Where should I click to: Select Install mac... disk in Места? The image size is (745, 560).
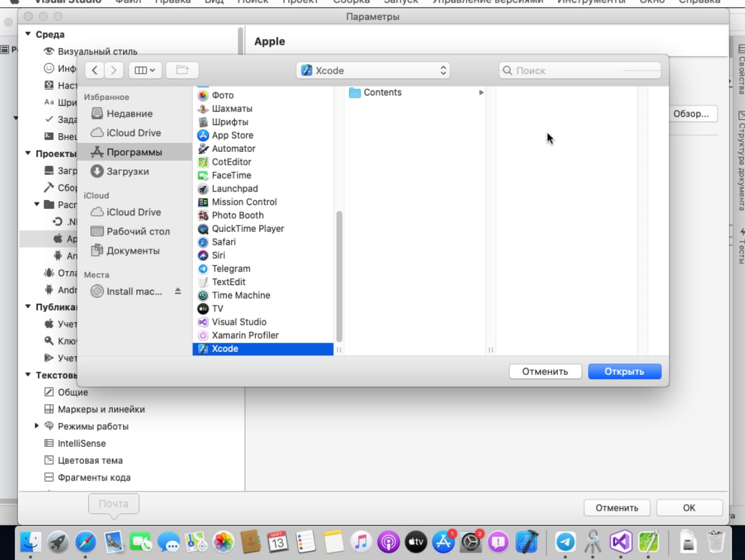134,292
